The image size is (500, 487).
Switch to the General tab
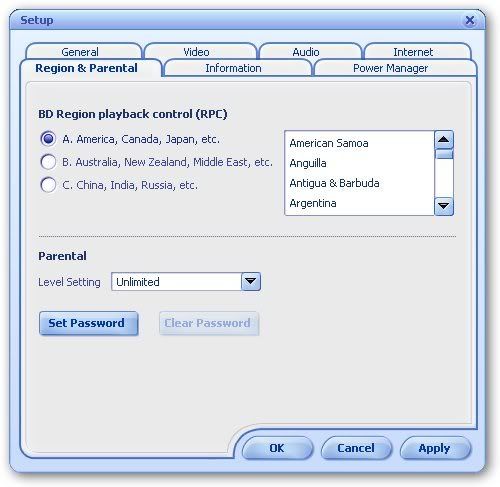coord(80,52)
